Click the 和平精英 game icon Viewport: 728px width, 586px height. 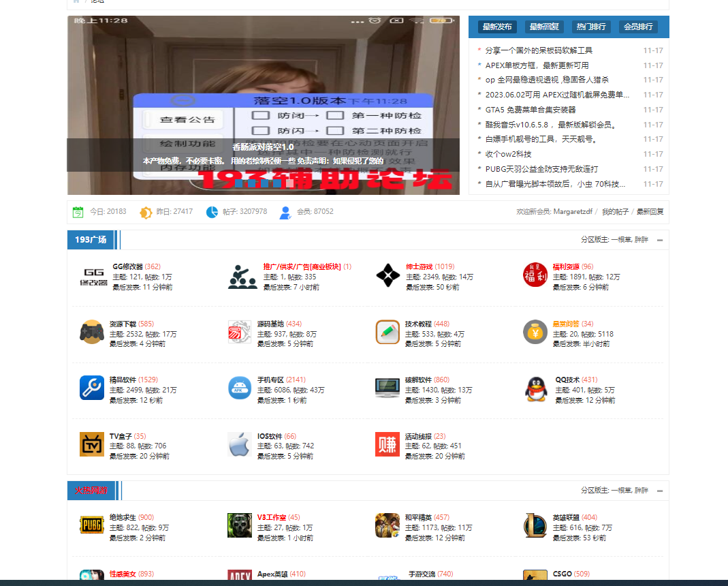387,525
